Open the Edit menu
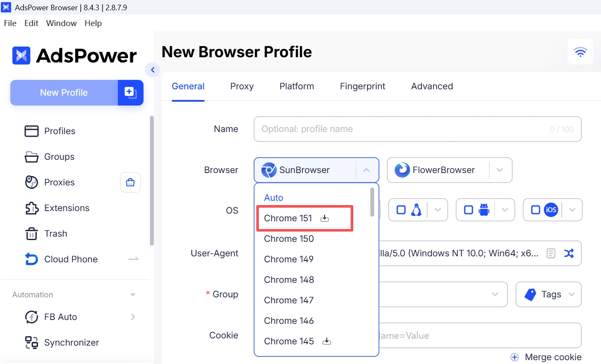This screenshot has width=601, height=364. [x=32, y=23]
